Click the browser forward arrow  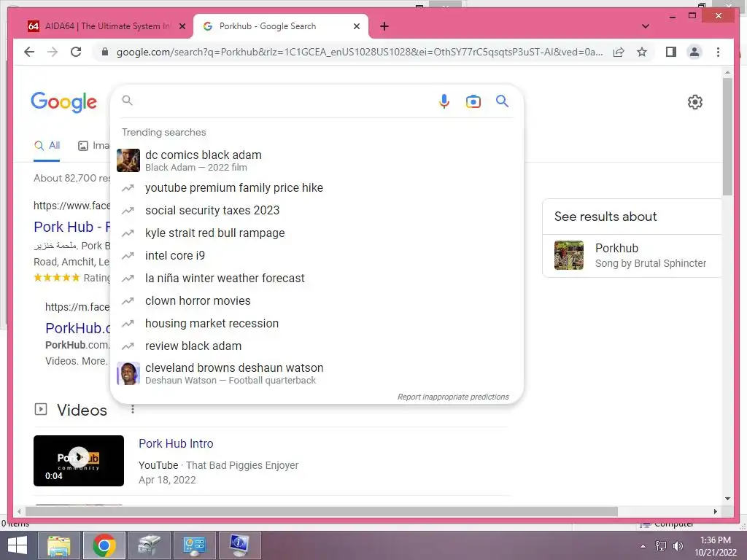click(53, 52)
